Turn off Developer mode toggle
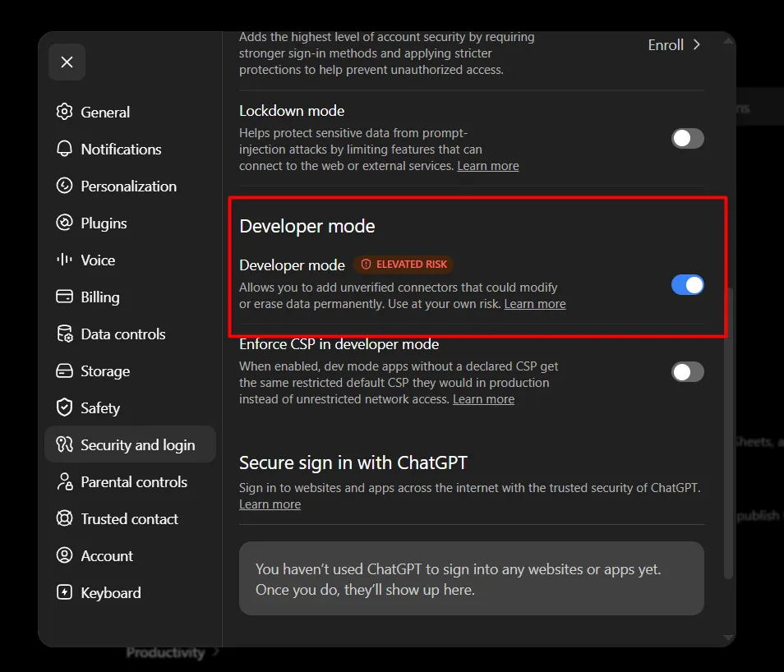 [688, 285]
